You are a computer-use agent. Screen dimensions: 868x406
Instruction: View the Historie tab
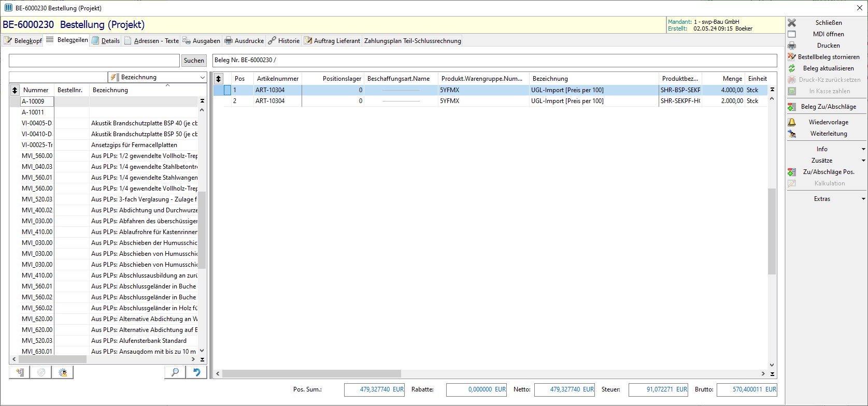[x=283, y=41]
